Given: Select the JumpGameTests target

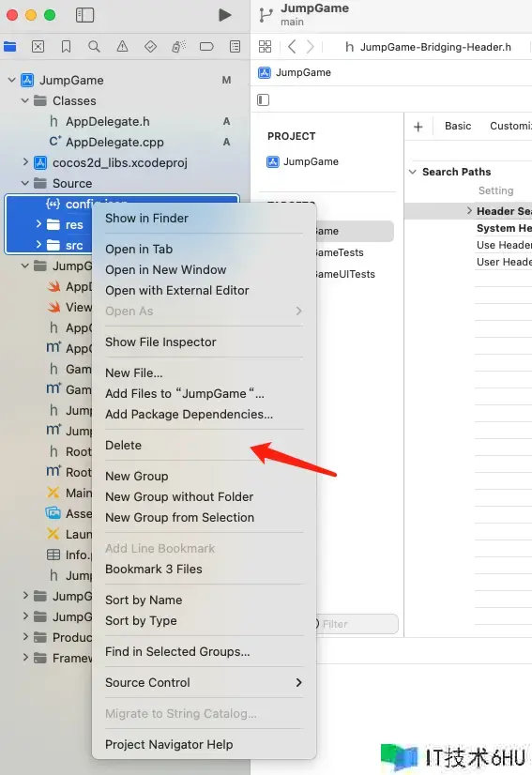Looking at the screenshot, I should (x=341, y=252).
